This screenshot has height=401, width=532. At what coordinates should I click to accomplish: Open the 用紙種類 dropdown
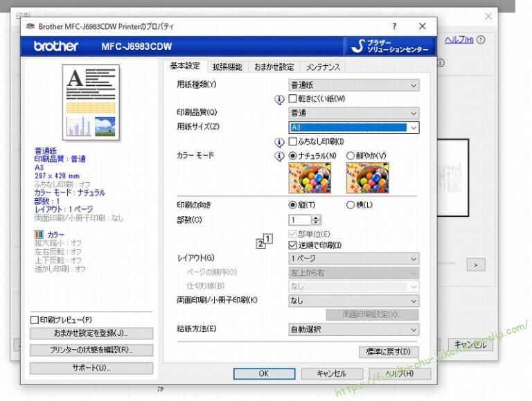353,85
